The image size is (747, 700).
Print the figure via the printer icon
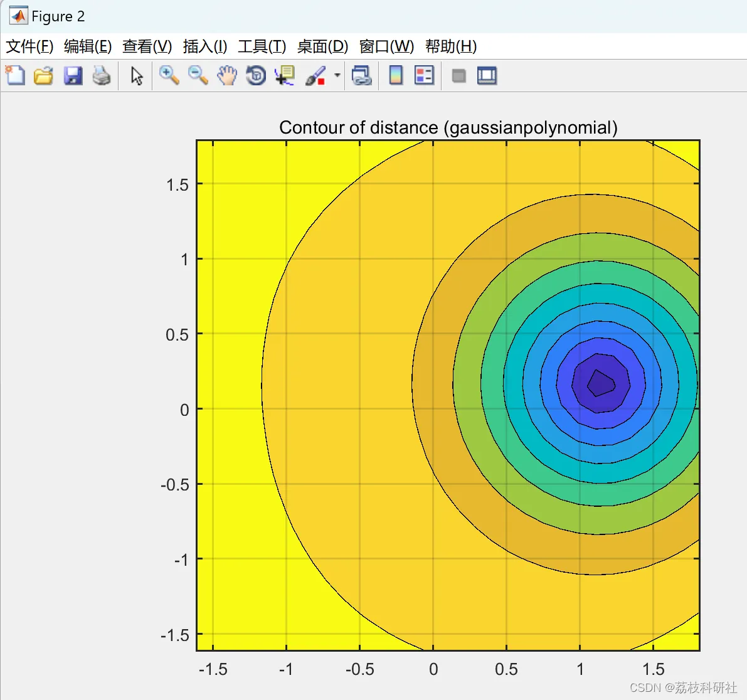coord(102,76)
